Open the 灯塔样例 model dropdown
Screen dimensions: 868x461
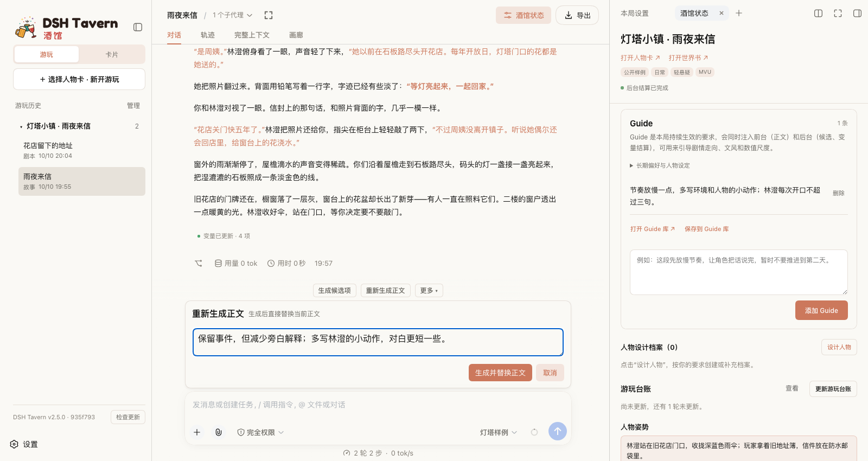(x=499, y=432)
